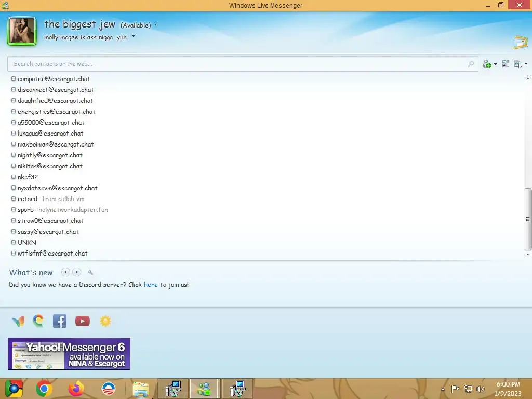The image size is (532, 399).
Task: Open Chrome from the taskbar
Action: click(44, 389)
